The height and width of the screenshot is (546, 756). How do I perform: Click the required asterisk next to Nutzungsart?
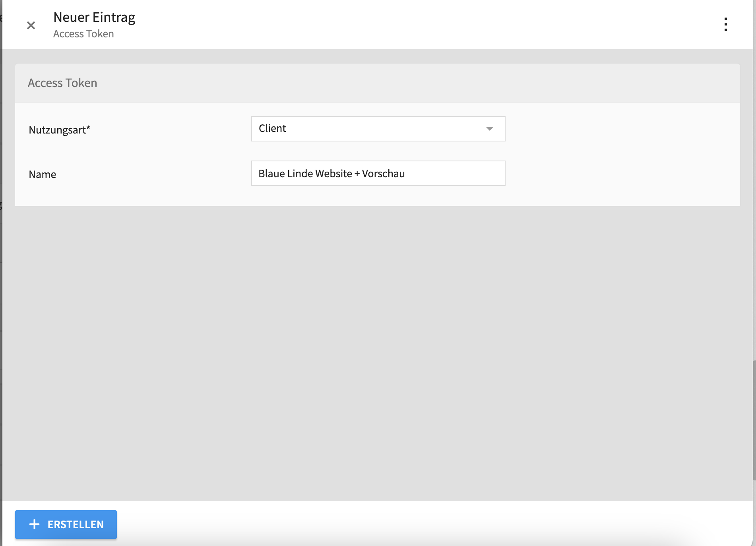click(89, 128)
